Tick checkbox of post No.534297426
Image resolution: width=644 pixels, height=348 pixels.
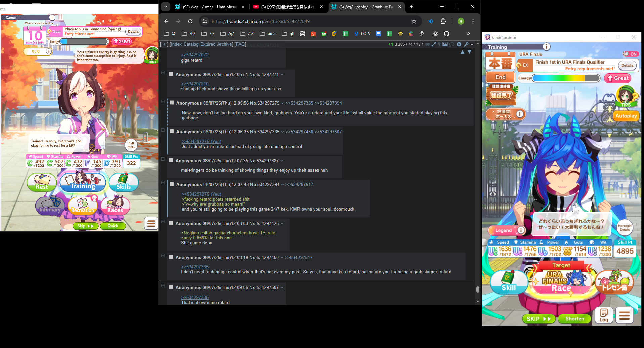[171, 223]
